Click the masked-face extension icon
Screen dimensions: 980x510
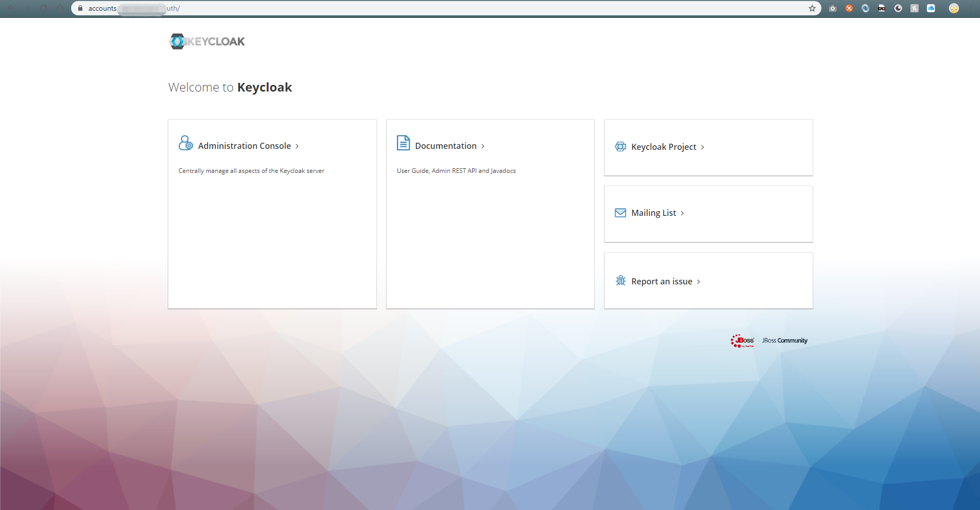pos(882,8)
